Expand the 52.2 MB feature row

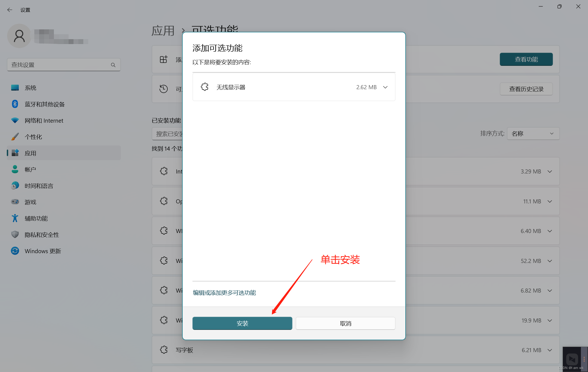tap(550, 261)
